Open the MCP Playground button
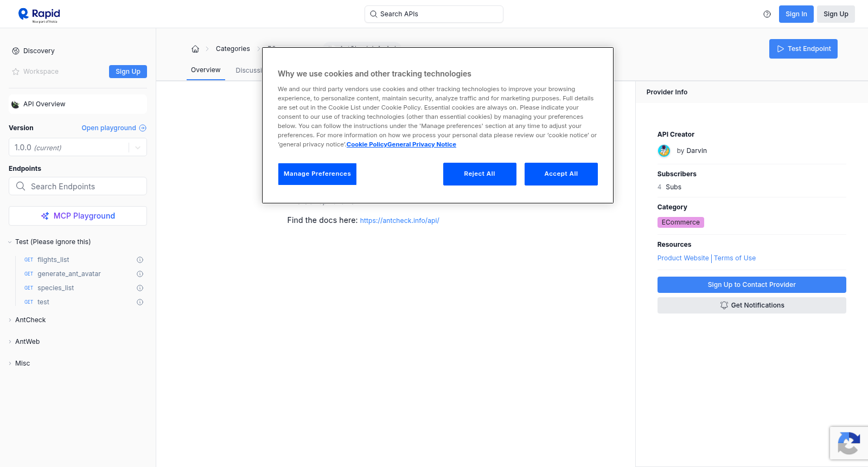 [78, 216]
